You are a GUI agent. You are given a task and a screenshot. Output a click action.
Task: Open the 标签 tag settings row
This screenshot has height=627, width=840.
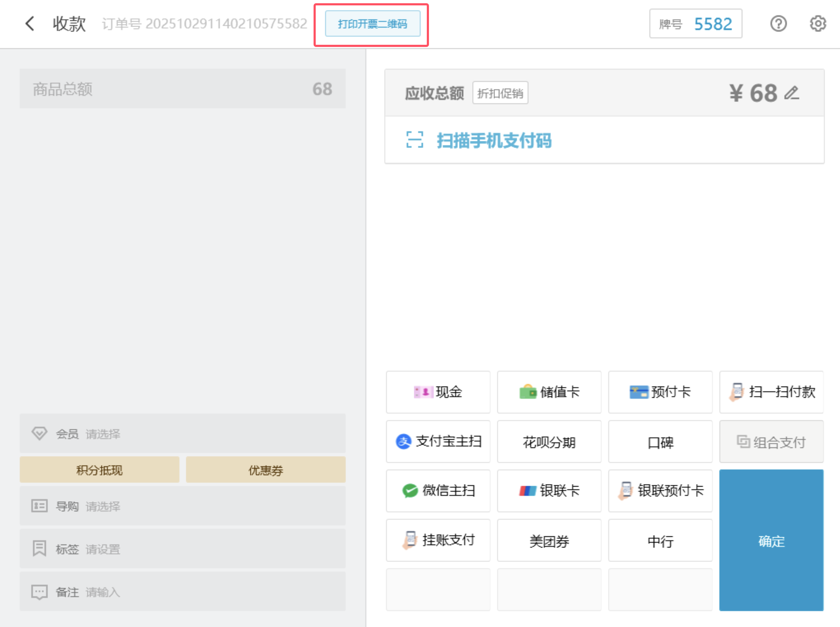coord(182,549)
